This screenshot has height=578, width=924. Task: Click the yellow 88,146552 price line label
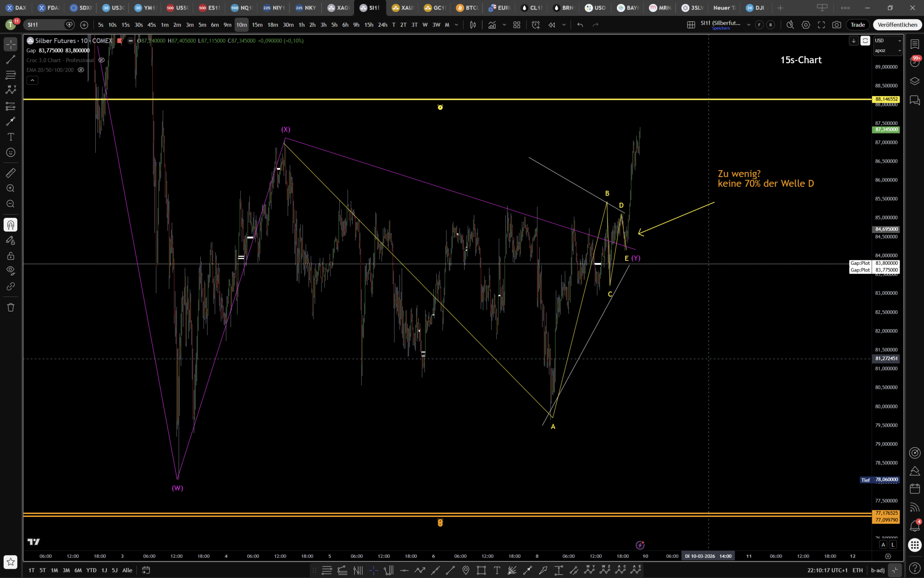click(886, 99)
